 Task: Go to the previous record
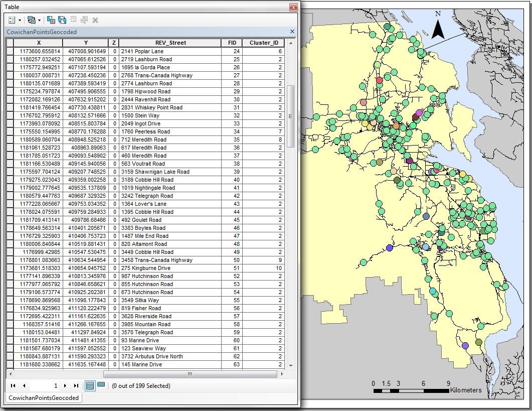[24, 386]
